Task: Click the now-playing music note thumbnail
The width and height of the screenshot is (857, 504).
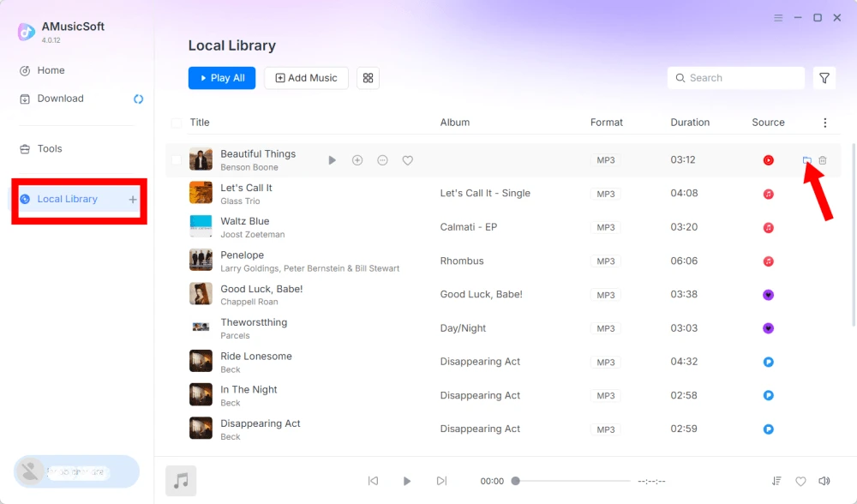Action: coord(181,481)
